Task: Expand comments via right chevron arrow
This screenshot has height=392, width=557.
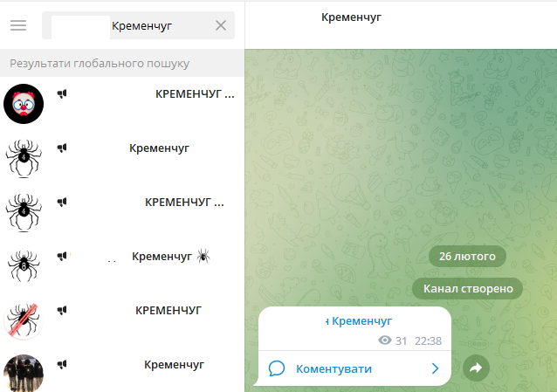Action: [x=435, y=368]
